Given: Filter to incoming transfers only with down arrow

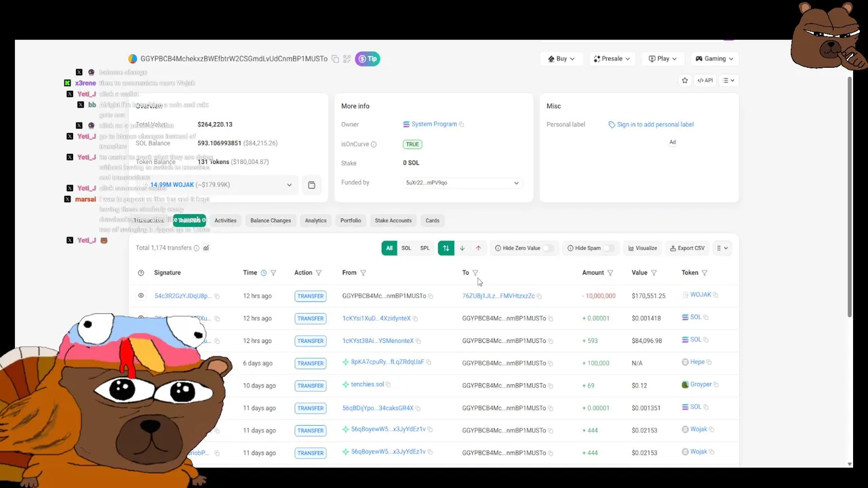Looking at the screenshot, I should coord(462,248).
